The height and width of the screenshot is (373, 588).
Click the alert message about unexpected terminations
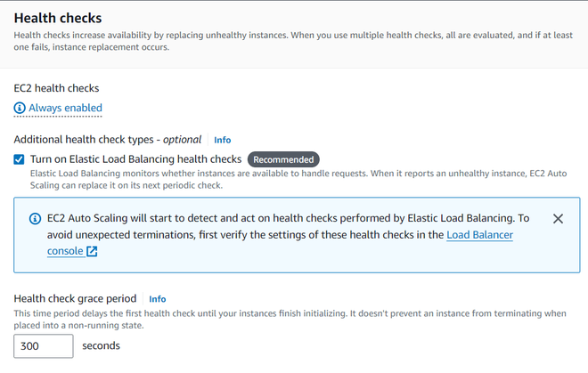267,226
